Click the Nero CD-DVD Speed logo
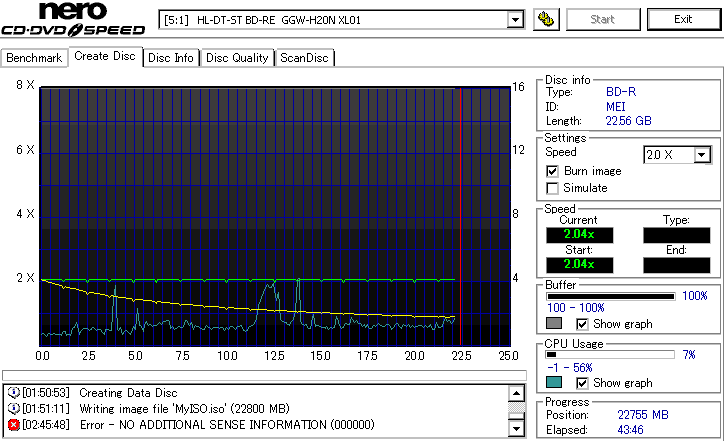 click(x=72, y=19)
